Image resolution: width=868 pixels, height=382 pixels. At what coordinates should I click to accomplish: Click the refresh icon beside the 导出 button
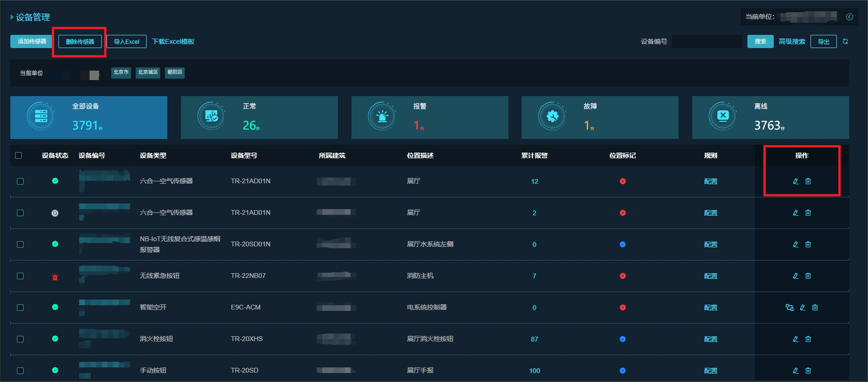click(x=845, y=41)
